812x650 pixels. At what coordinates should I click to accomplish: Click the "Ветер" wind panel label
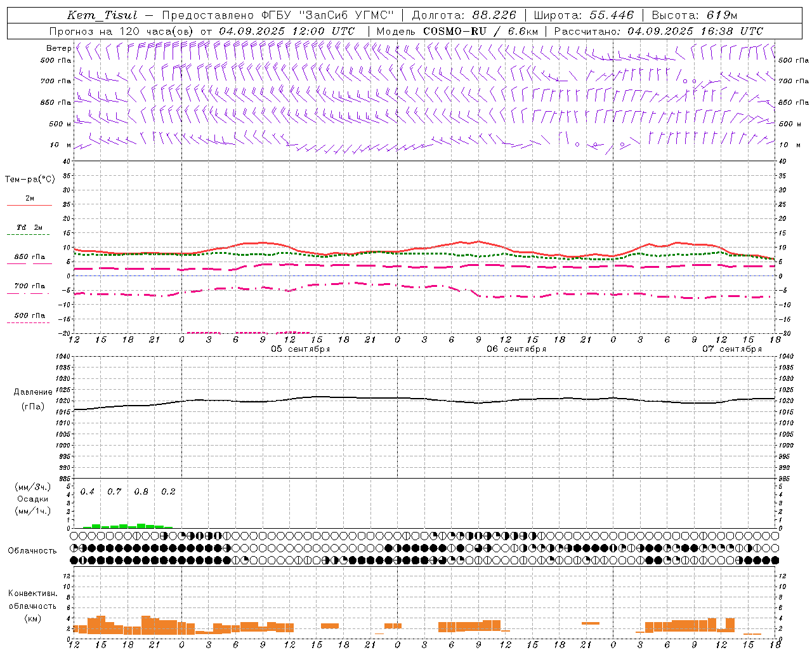58,48
